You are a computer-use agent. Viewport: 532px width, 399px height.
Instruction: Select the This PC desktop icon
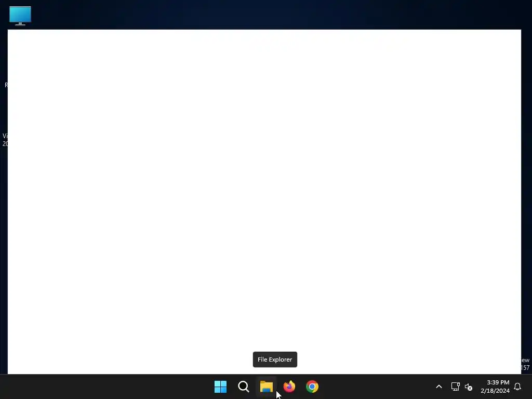[x=20, y=16]
